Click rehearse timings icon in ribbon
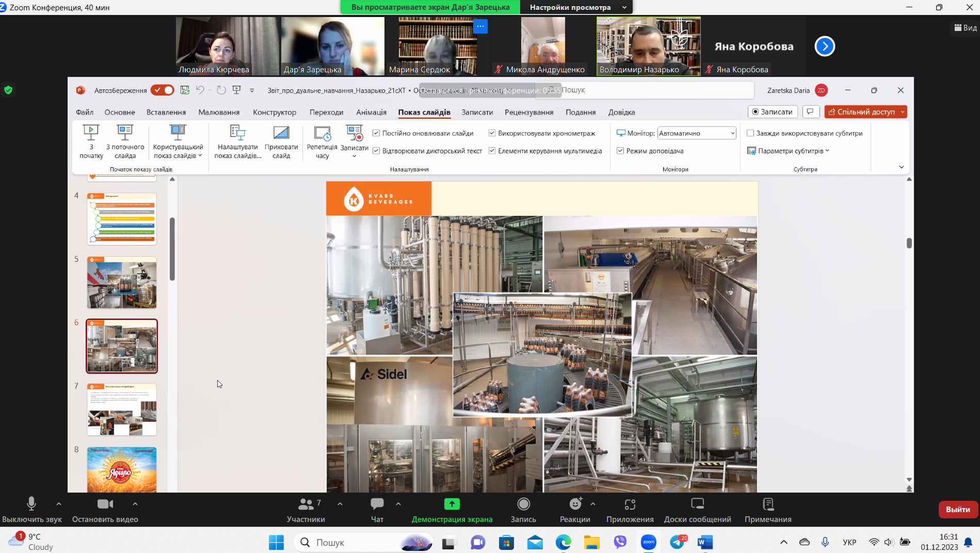The width and height of the screenshot is (980, 553). (322, 133)
